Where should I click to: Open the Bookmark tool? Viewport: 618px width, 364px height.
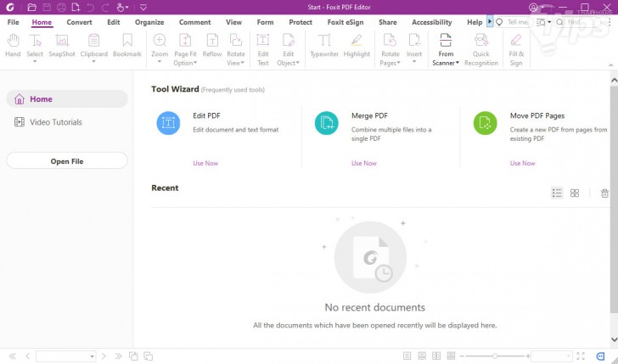click(127, 46)
